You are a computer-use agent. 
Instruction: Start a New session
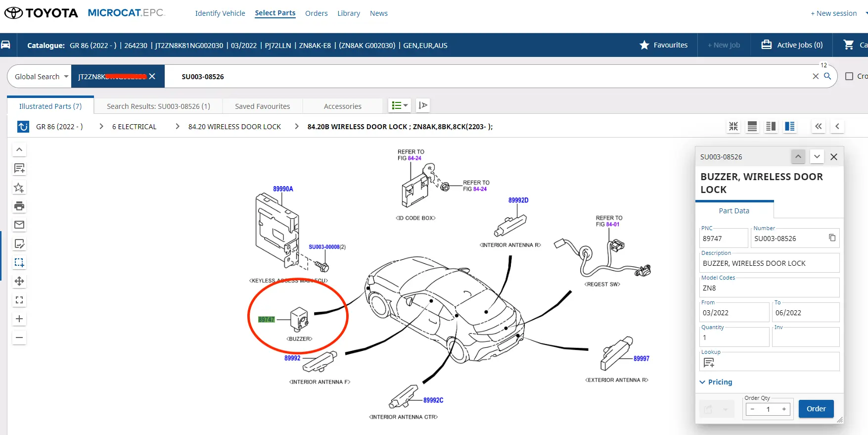[834, 13]
